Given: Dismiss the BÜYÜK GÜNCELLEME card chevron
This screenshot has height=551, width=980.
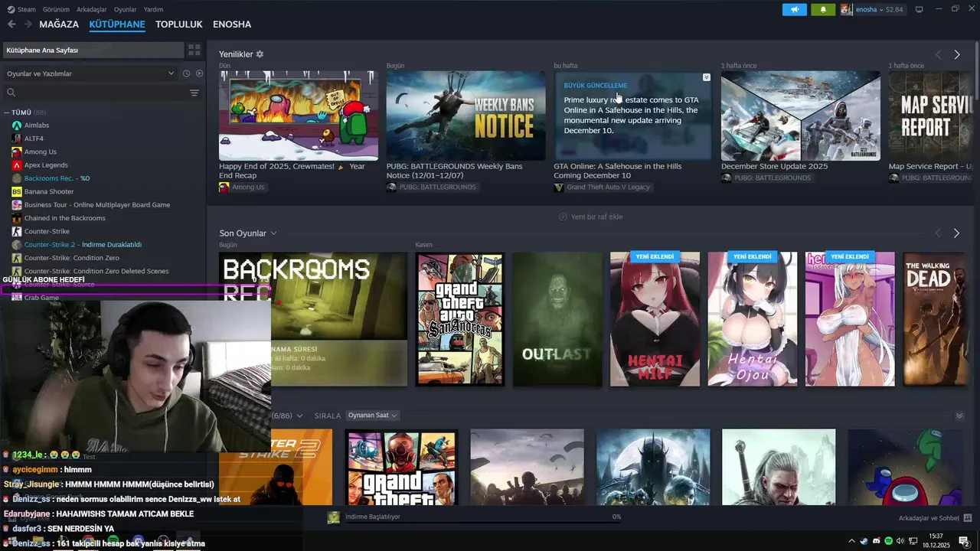Looking at the screenshot, I should coord(706,77).
